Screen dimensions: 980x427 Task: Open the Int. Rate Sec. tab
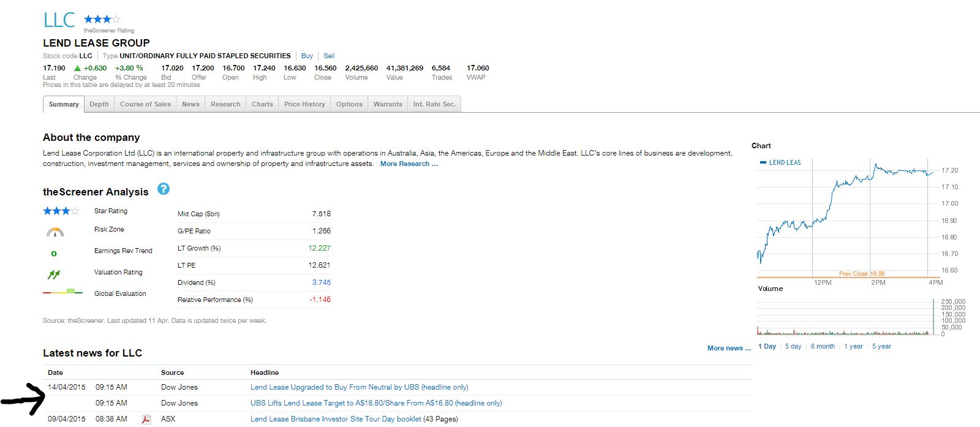[434, 104]
